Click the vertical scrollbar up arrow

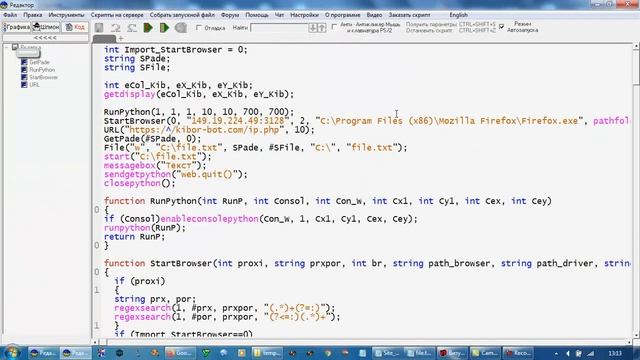636,47
